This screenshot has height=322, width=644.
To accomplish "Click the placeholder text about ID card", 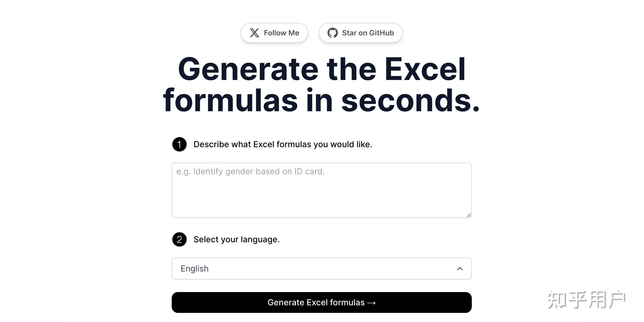I will [x=250, y=171].
